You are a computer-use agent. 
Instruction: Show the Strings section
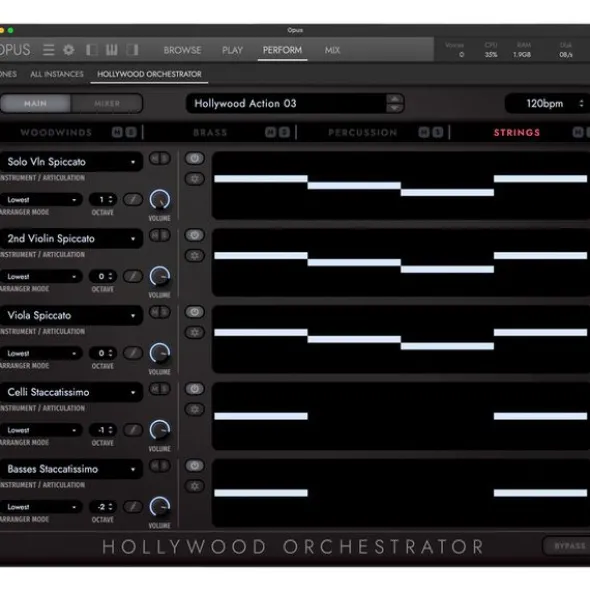517,132
